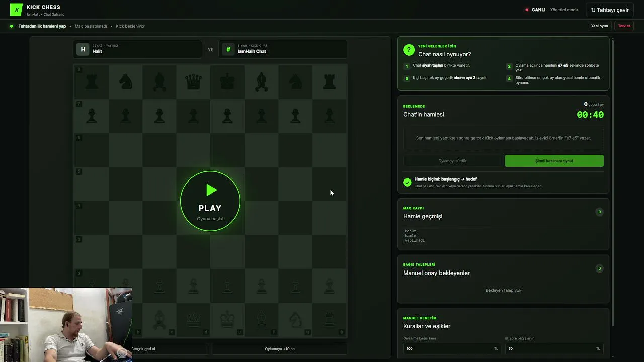Click the 0 badge in Hamle geçmişi panel
This screenshot has height=362, width=644.
599,212
